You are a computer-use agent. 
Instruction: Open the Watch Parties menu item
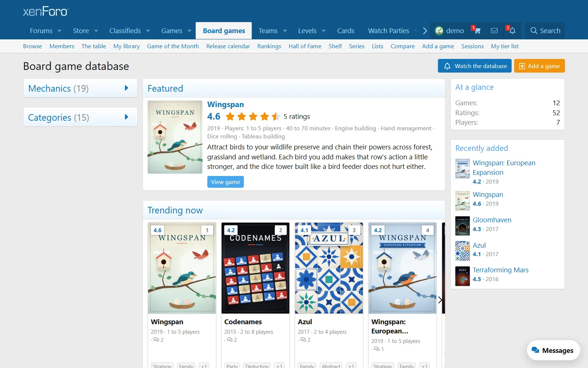[388, 31]
